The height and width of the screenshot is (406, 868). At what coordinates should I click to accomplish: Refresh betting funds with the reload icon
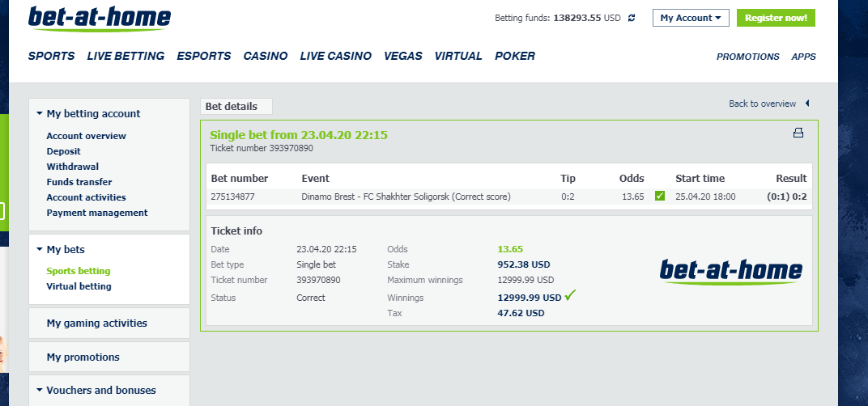[x=632, y=18]
